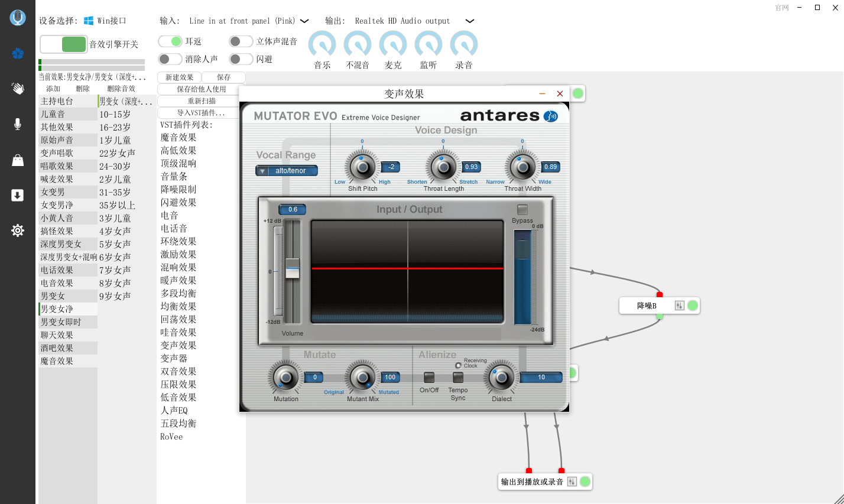Click the Throat Length knob
844x504 pixels.
[443, 167]
